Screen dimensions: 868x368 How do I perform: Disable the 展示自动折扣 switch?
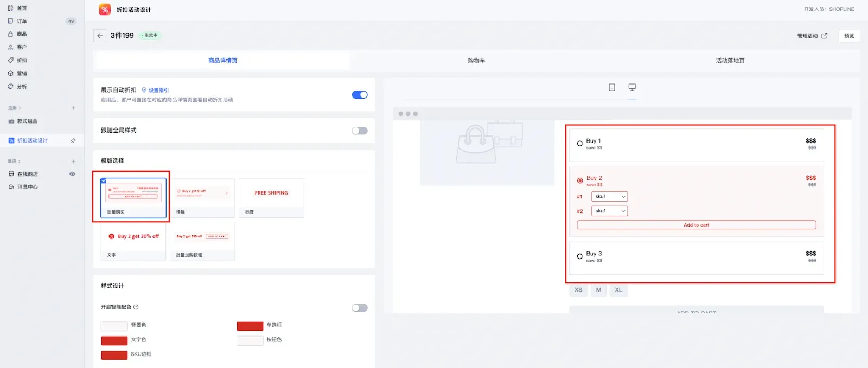360,95
